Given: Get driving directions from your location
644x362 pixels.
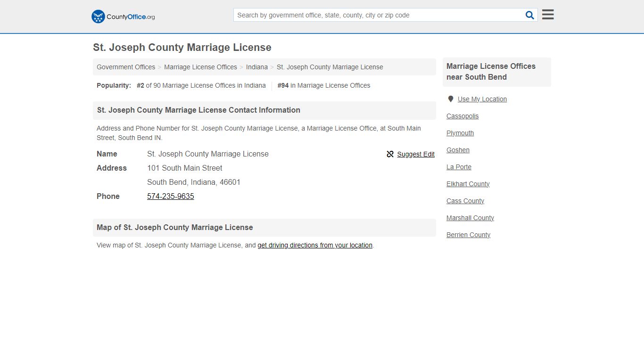Looking at the screenshot, I should click(315, 245).
